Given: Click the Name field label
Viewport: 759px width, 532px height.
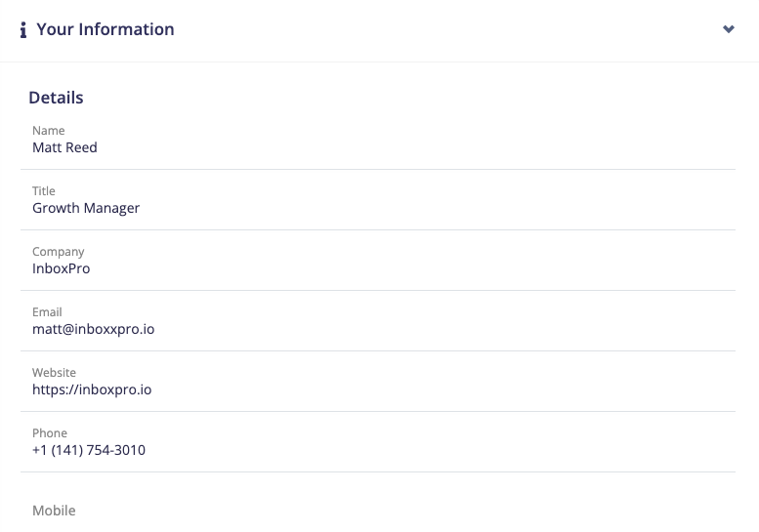Looking at the screenshot, I should [x=49, y=131].
